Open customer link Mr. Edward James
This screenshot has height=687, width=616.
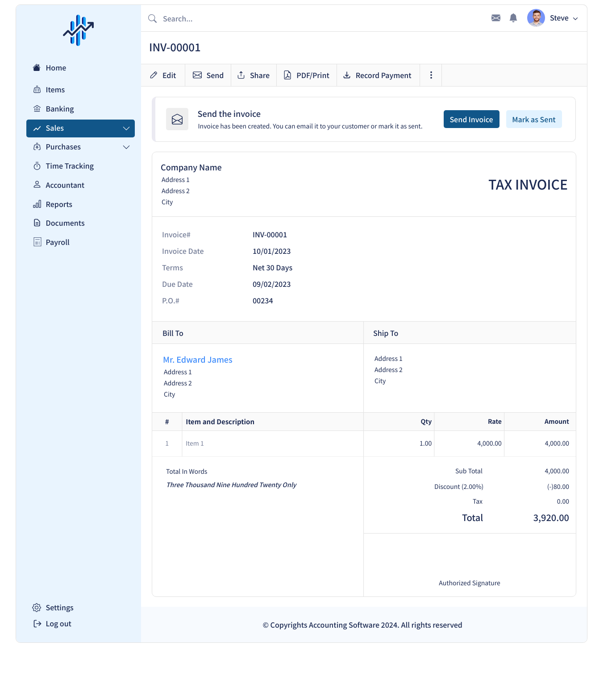click(x=197, y=360)
